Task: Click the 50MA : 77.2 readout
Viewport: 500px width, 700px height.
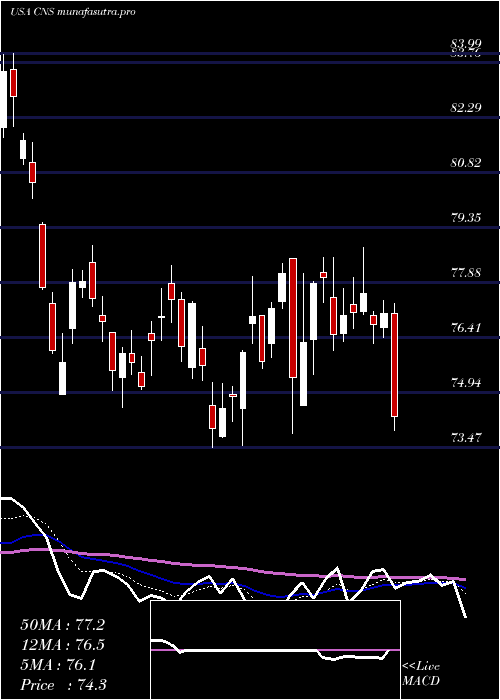Action: (x=62, y=625)
